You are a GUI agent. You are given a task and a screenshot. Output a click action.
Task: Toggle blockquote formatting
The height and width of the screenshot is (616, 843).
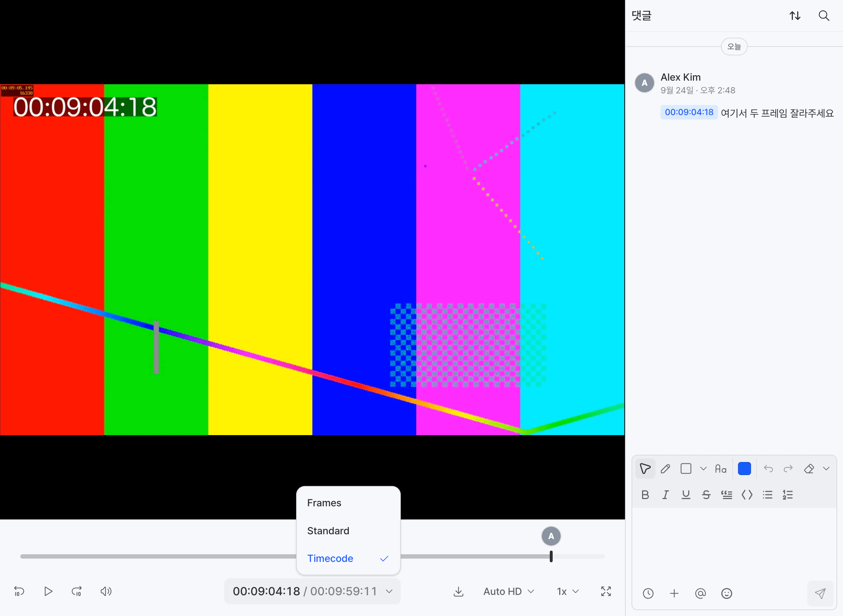pos(727,495)
